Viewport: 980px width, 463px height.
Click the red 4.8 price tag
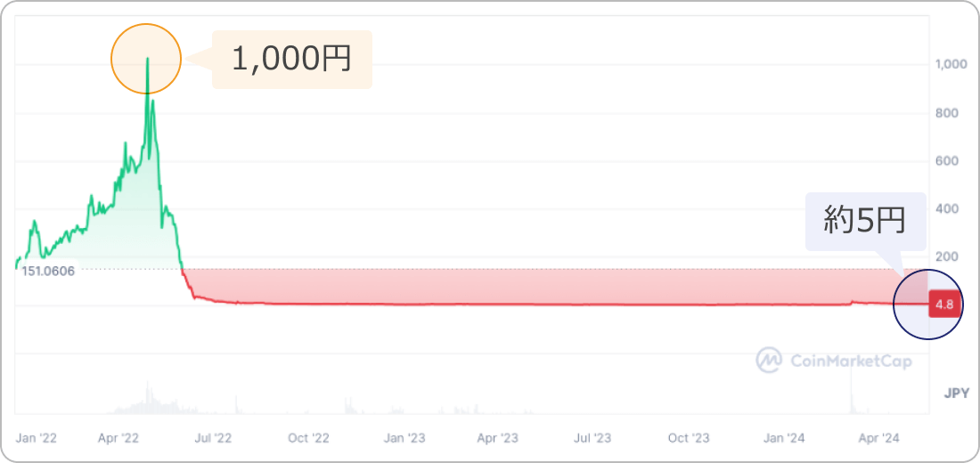[944, 305]
